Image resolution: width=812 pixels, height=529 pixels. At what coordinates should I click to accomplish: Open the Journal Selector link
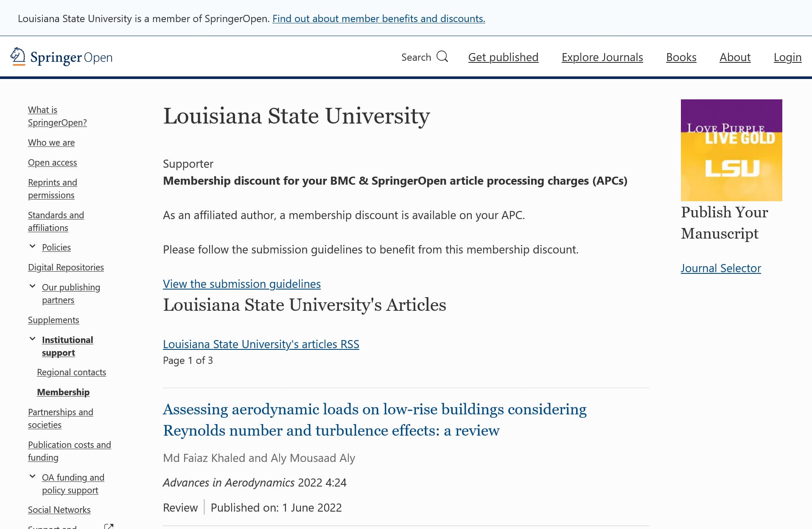(721, 268)
